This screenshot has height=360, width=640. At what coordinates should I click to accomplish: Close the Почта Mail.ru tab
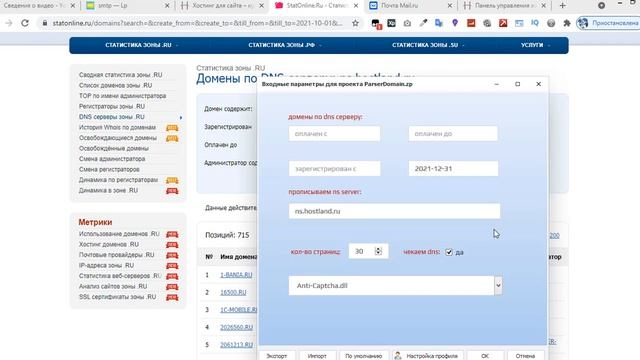point(450,6)
